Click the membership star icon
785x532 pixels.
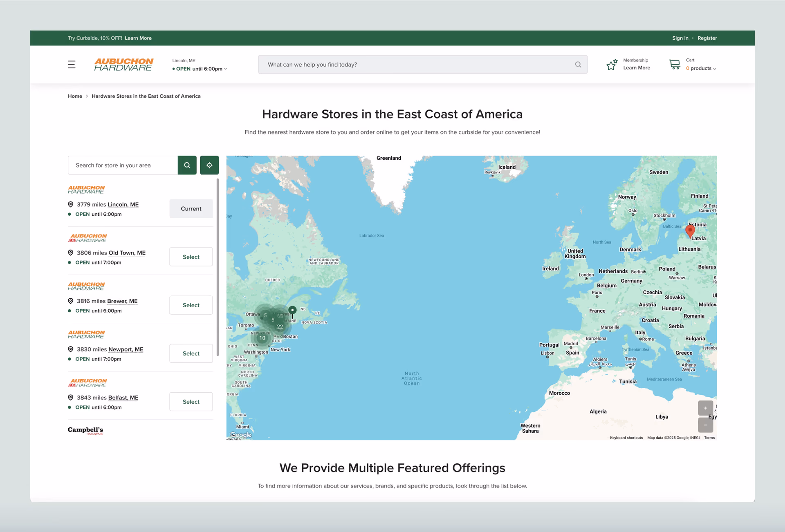click(612, 65)
